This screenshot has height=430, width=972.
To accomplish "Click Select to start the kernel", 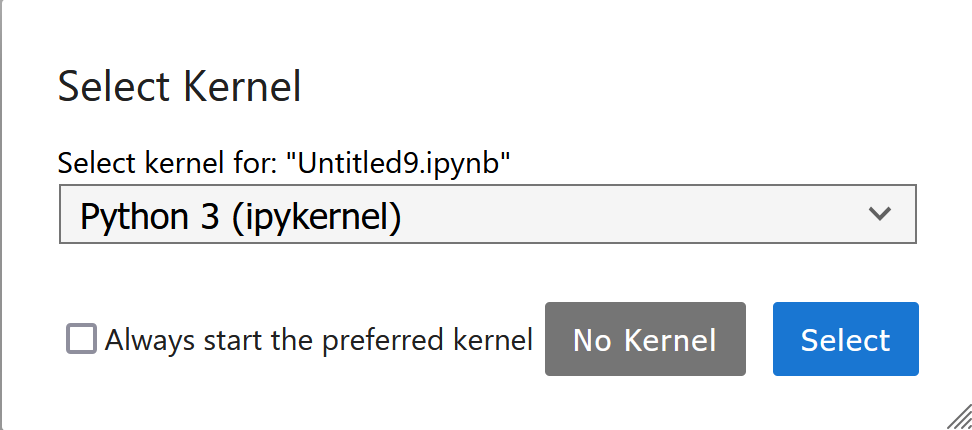I will (845, 340).
